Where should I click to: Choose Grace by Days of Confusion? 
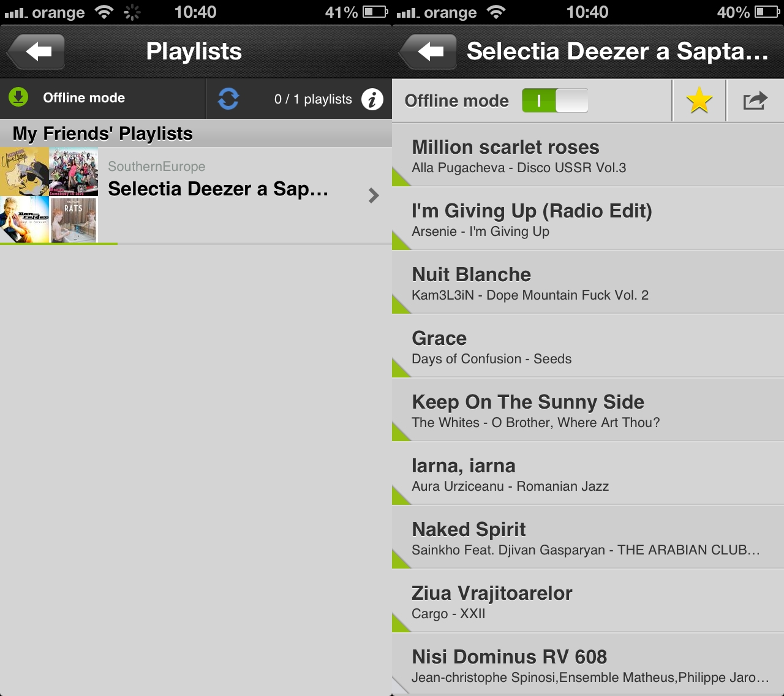(x=588, y=346)
